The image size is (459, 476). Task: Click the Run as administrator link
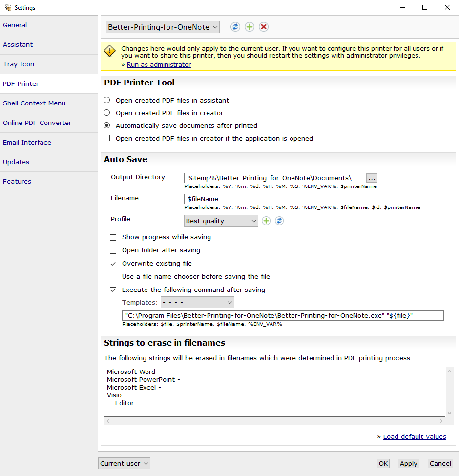158,64
